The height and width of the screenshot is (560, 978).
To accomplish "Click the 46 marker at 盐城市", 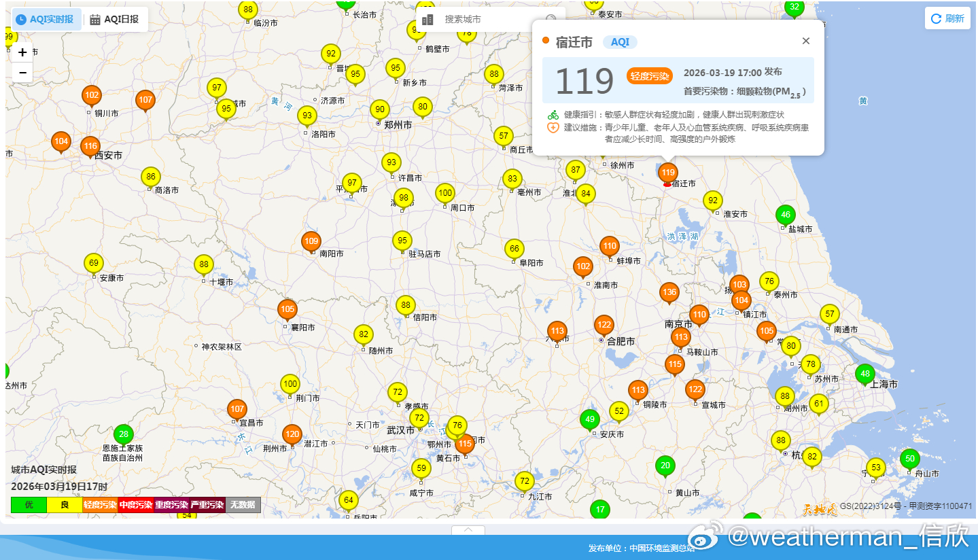I will click(786, 215).
